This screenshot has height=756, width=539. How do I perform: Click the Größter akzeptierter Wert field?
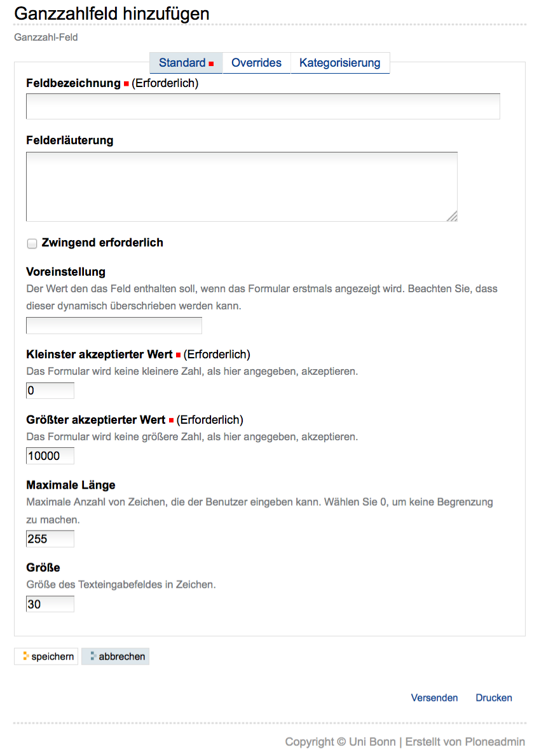point(50,456)
